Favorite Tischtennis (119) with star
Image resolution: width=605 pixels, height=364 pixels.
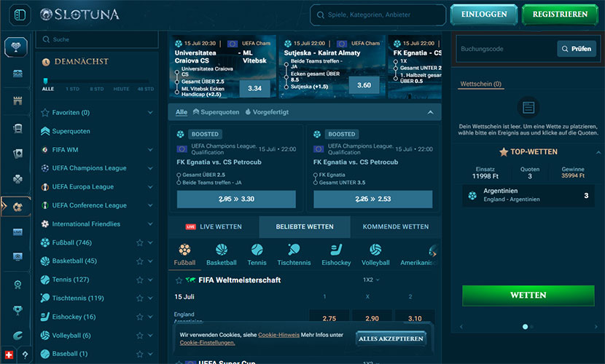140,298
